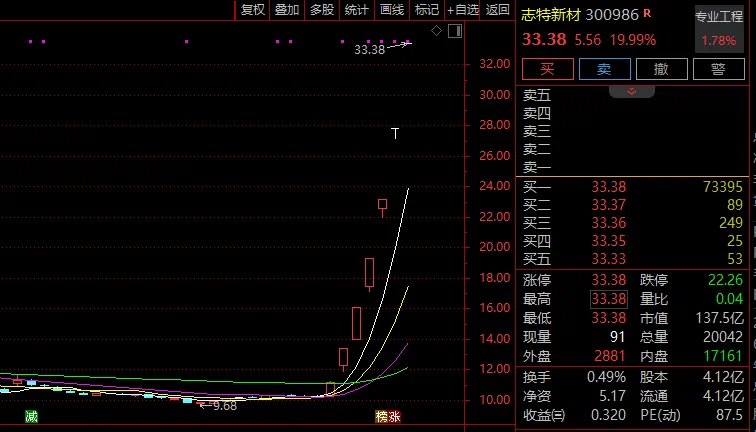Screen dimensions: 756x432
Task: Click the 警 price alert button
Action: point(718,69)
